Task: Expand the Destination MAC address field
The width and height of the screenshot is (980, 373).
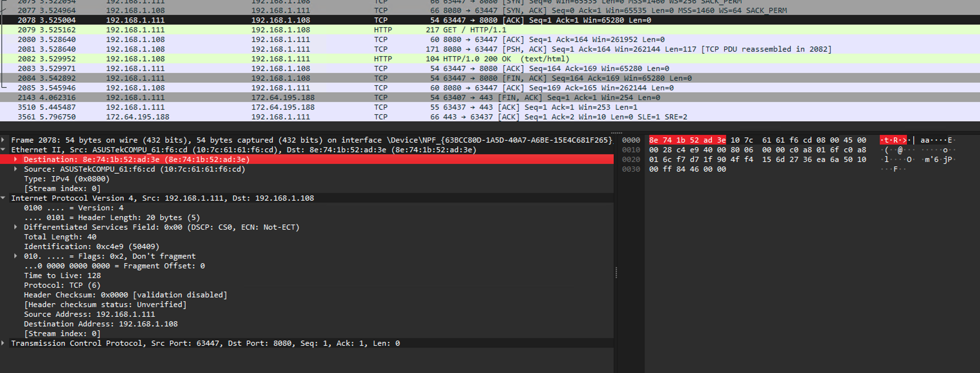Action: pos(16,159)
